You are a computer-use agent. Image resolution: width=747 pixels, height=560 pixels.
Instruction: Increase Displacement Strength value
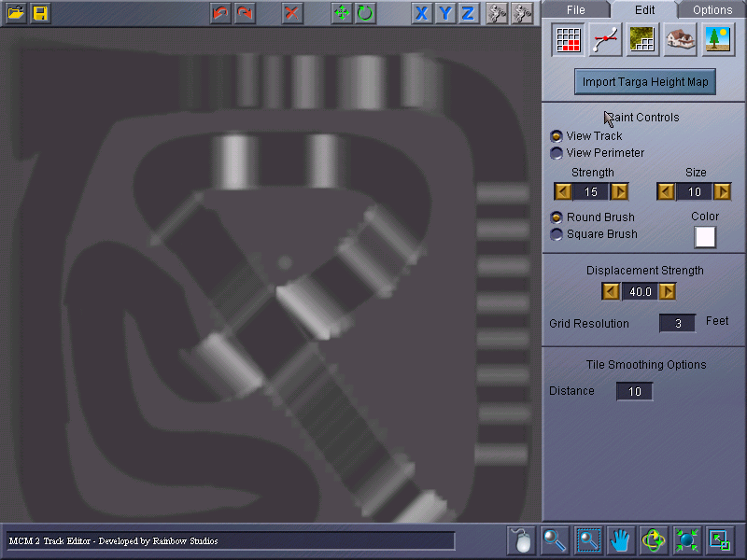click(x=667, y=291)
